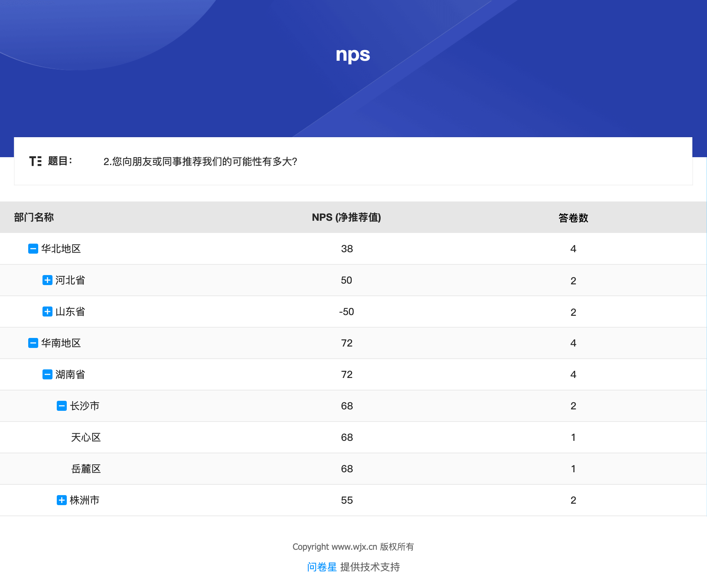This screenshot has width=707, height=588.
Task: Select the 岳麓区 row label
Action: pyautogui.click(x=86, y=469)
